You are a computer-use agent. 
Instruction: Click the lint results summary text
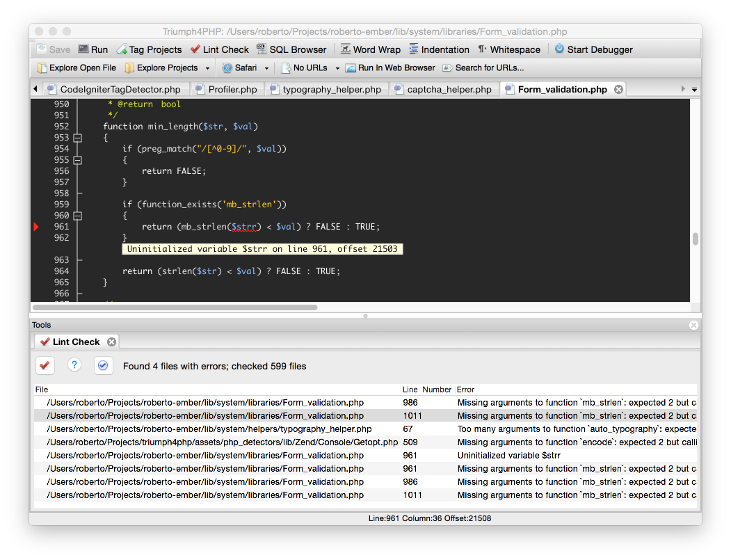tap(214, 367)
